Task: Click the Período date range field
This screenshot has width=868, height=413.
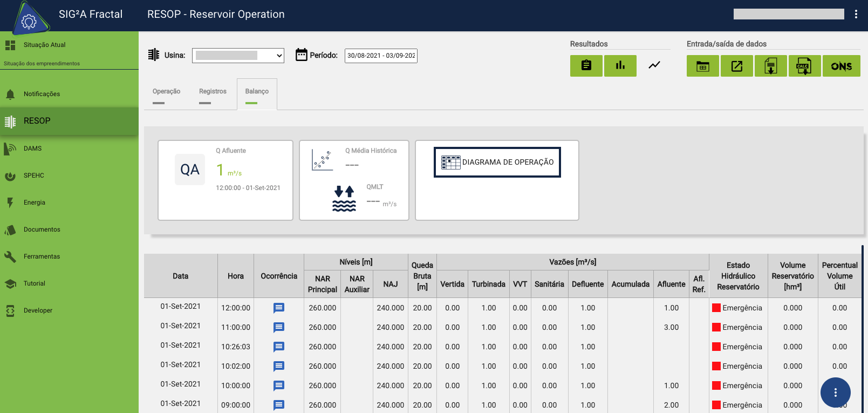Action: [x=381, y=56]
